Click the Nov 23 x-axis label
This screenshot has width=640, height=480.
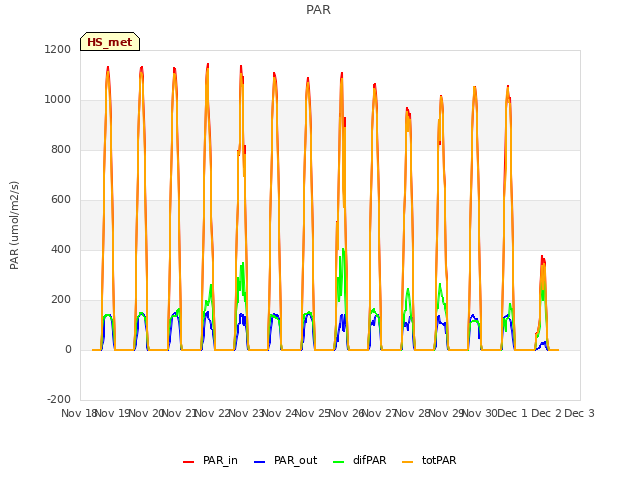point(246,413)
